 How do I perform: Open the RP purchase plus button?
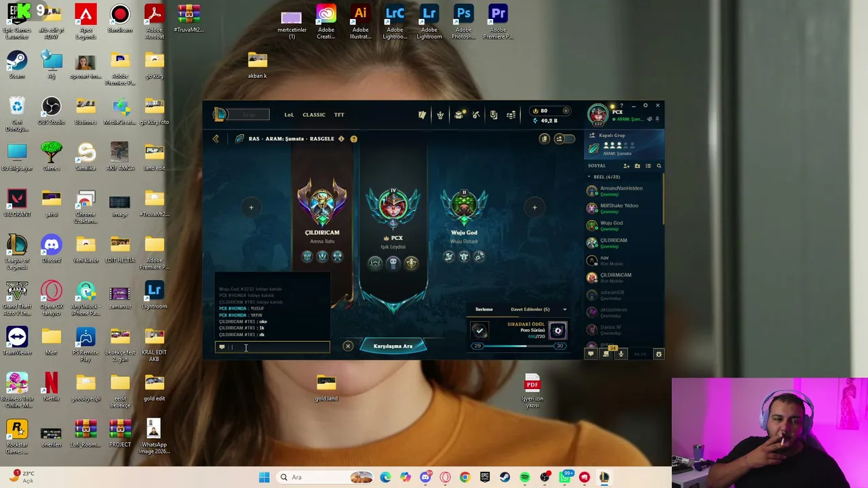567,111
